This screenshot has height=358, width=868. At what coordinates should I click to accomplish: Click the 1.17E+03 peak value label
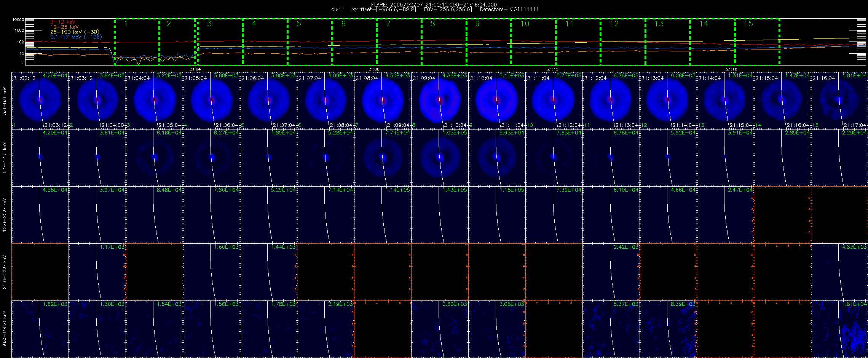pyautogui.click(x=112, y=247)
